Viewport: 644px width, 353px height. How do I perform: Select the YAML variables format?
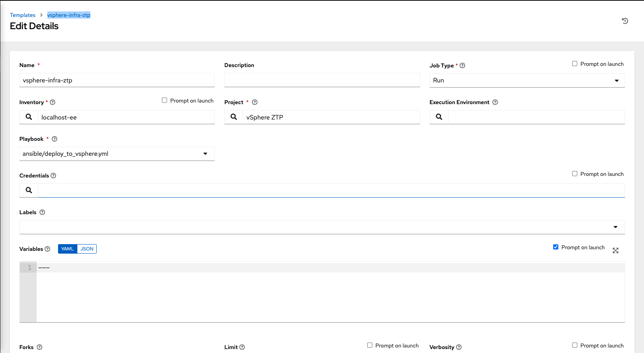coord(68,249)
